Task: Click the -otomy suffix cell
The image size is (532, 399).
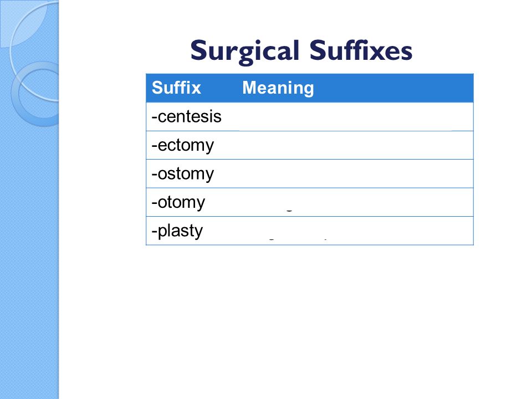Action: click(x=192, y=202)
